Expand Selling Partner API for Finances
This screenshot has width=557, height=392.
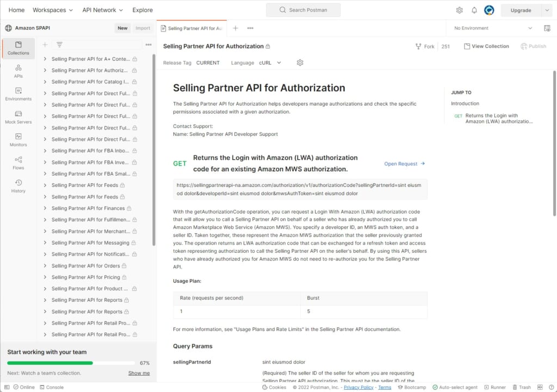point(45,208)
